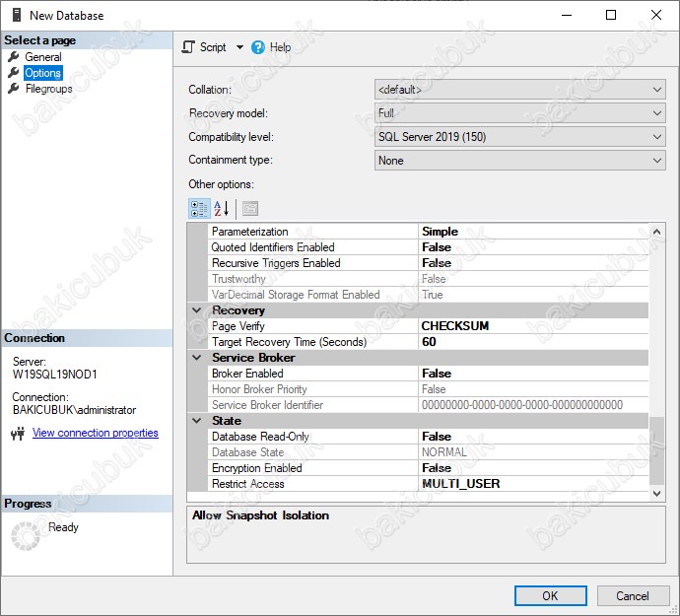Click scrollbar down arrow in options grid
Screen dimensions: 680x616
tap(656, 493)
